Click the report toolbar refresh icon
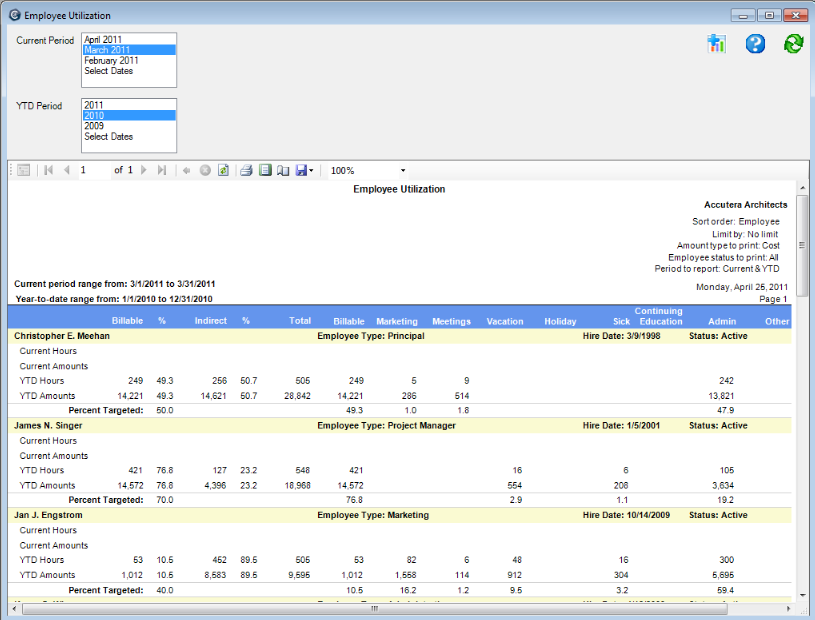 coord(223,170)
